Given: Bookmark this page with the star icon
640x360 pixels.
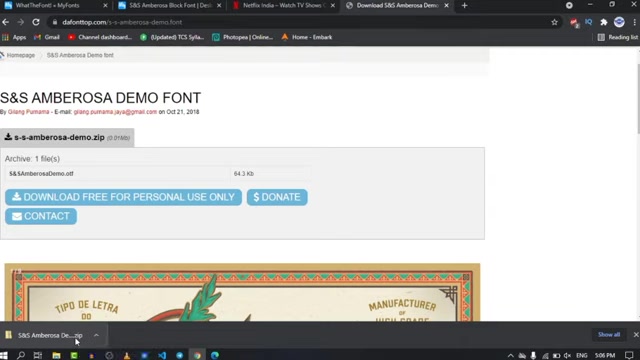Looking at the screenshot, I should (554, 22).
